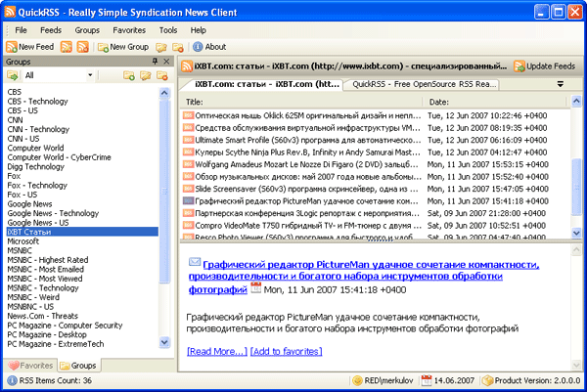Click the Product Version box icon
Image resolution: width=587 pixels, height=392 pixels.
(487, 380)
